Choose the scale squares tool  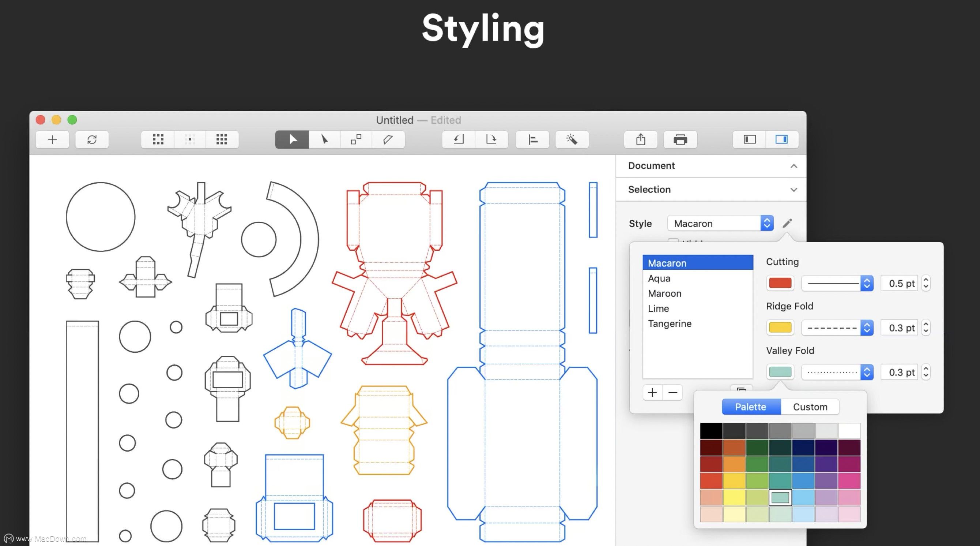[x=356, y=140]
